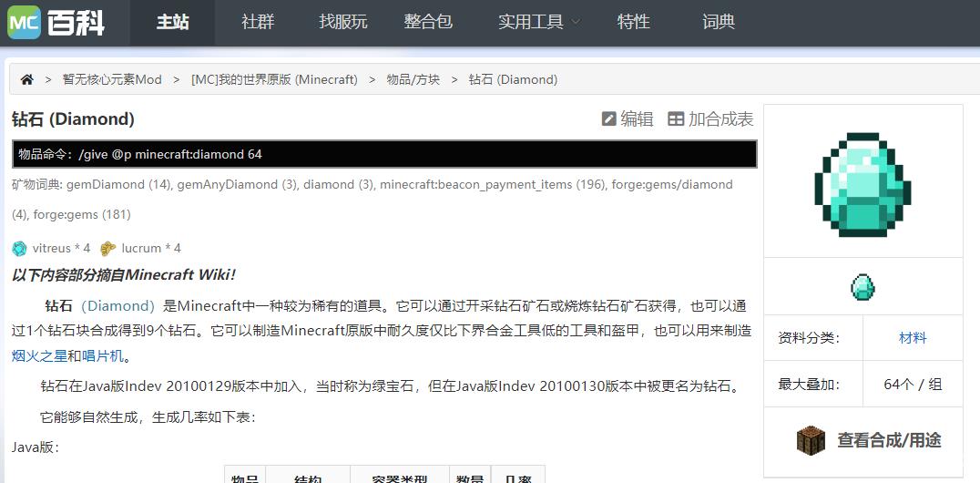
Task: Open minecraft:beacon_payment_items (196) tag
Action: [492, 185]
